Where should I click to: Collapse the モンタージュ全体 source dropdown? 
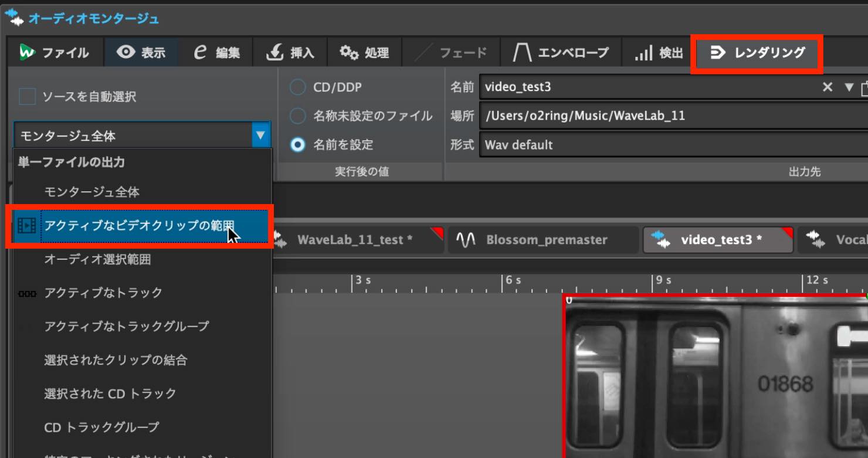[x=260, y=135]
